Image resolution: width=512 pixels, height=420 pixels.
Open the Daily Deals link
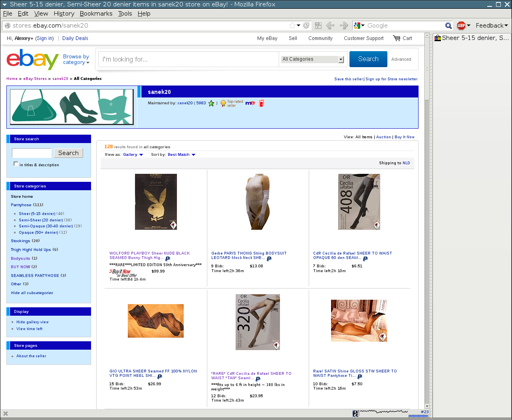pos(75,38)
